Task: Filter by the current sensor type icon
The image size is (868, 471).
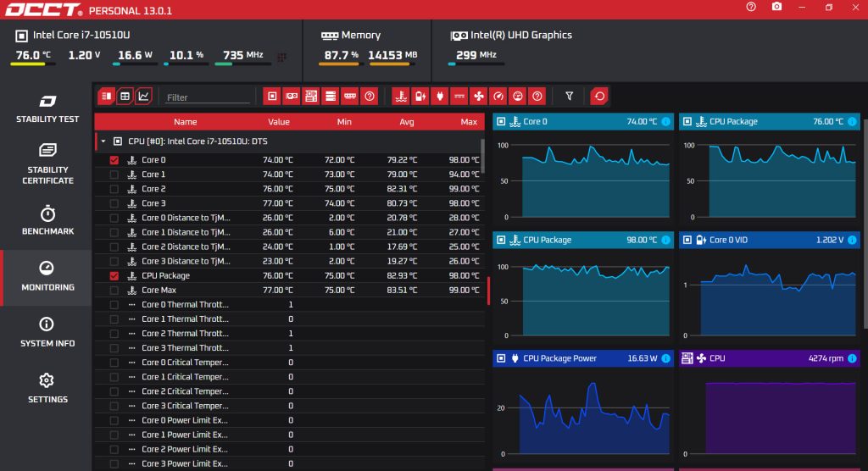Action: coord(459,97)
